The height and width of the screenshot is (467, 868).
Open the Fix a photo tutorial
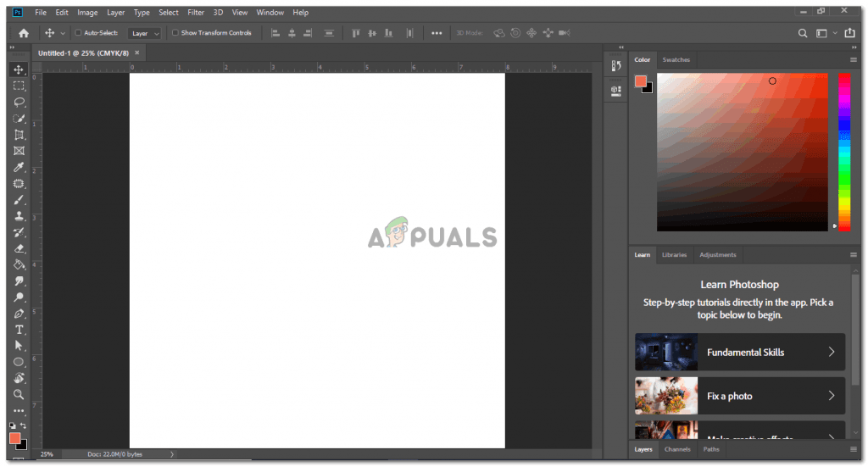pyautogui.click(x=740, y=396)
